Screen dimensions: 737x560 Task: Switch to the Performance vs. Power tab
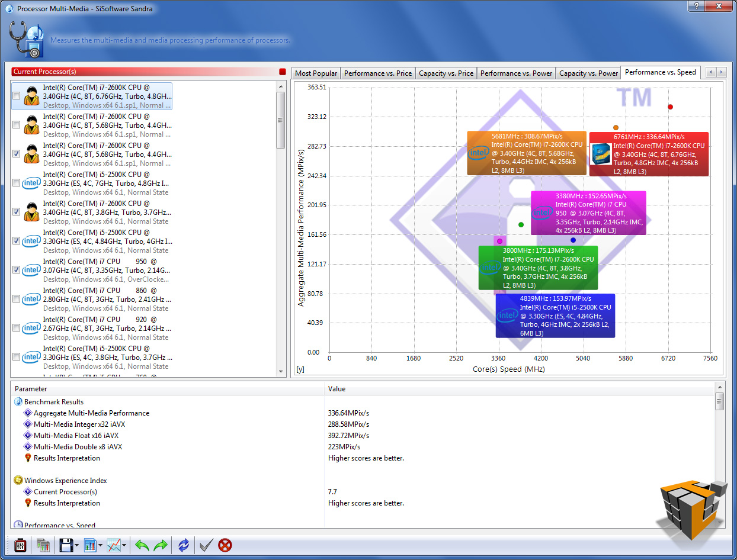(x=516, y=73)
